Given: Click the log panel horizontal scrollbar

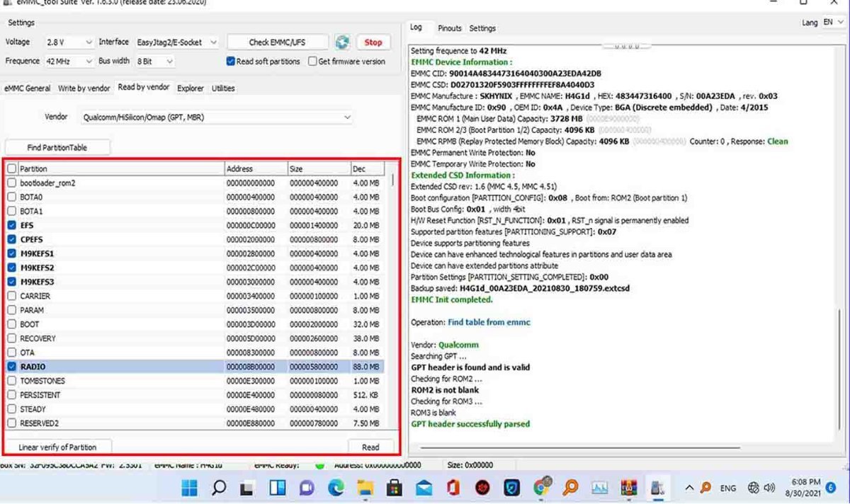Looking at the screenshot, I should pyautogui.click(x=579, y=447).
